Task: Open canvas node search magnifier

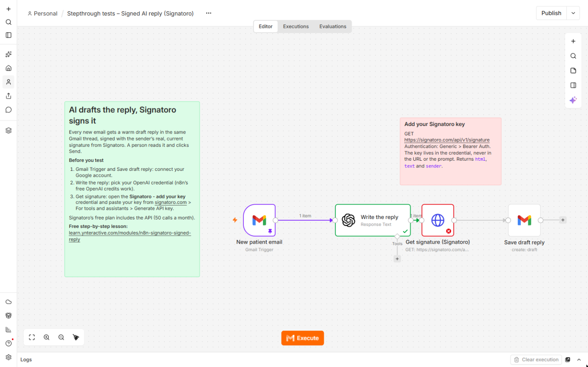Action: pyautogui.click(x=573, y=56)
